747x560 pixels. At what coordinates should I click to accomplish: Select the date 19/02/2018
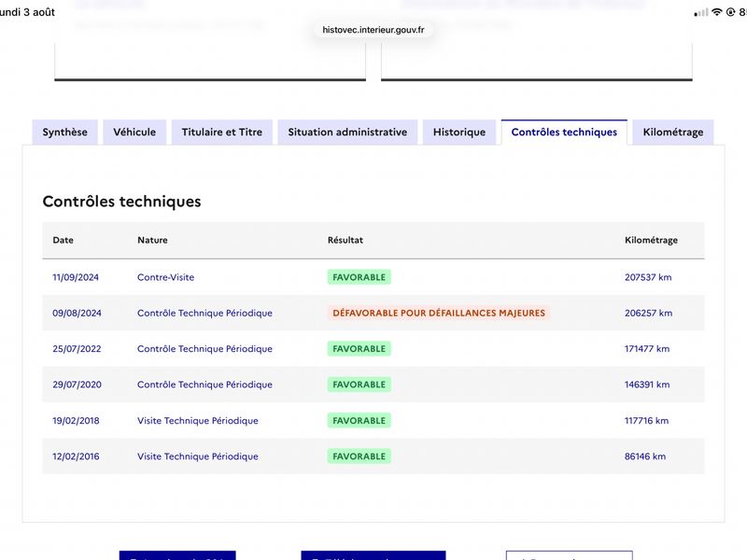(76, 421)
